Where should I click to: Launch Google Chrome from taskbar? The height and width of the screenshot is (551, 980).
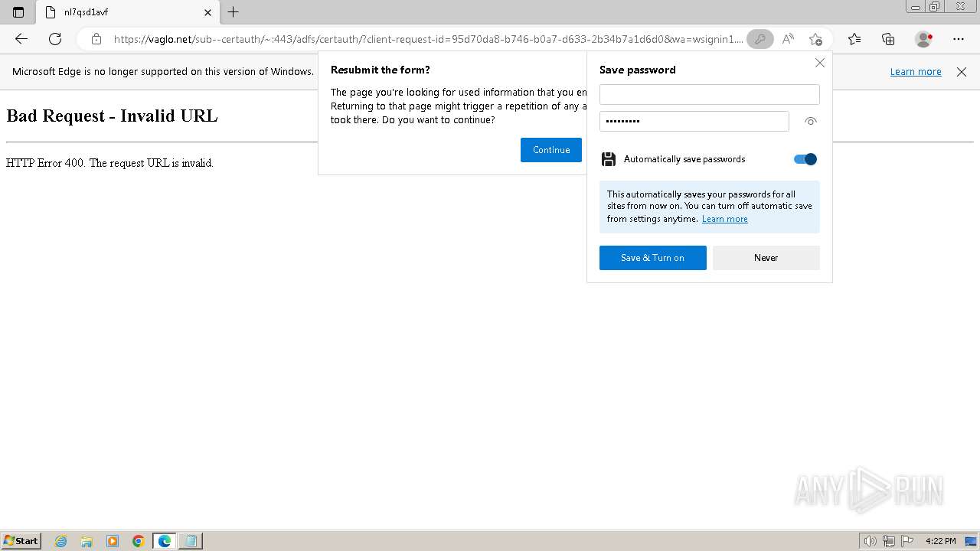(x=139, y=541)
